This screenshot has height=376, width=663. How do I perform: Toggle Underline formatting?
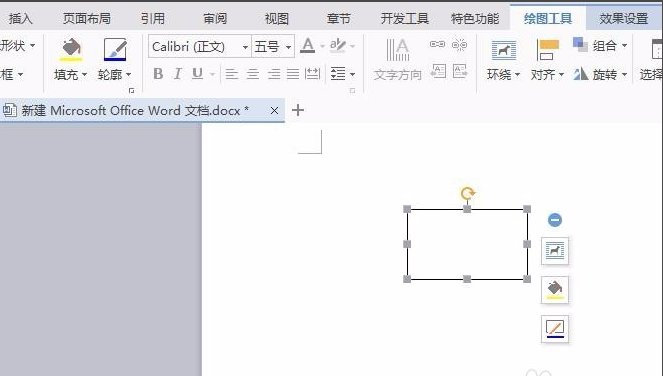[x=197, y=74]
